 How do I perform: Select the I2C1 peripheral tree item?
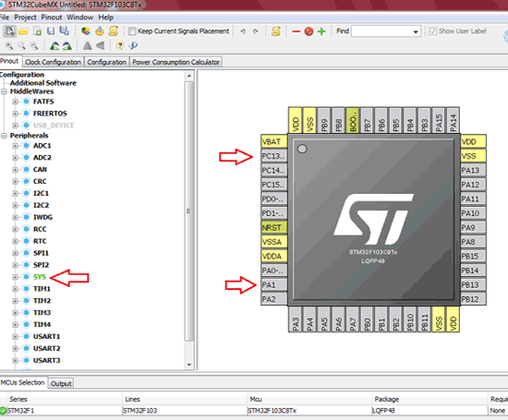pyautogui.click(x=41, y=193)
